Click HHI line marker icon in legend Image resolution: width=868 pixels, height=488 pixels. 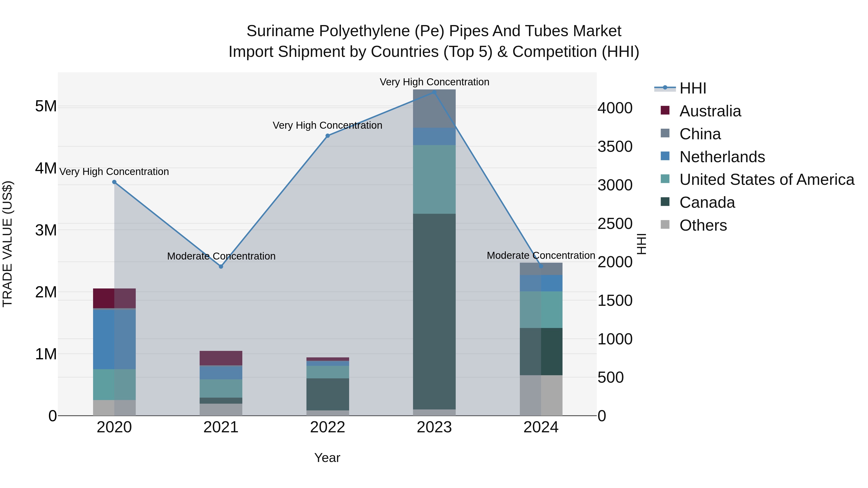click(x=665, y=88)
